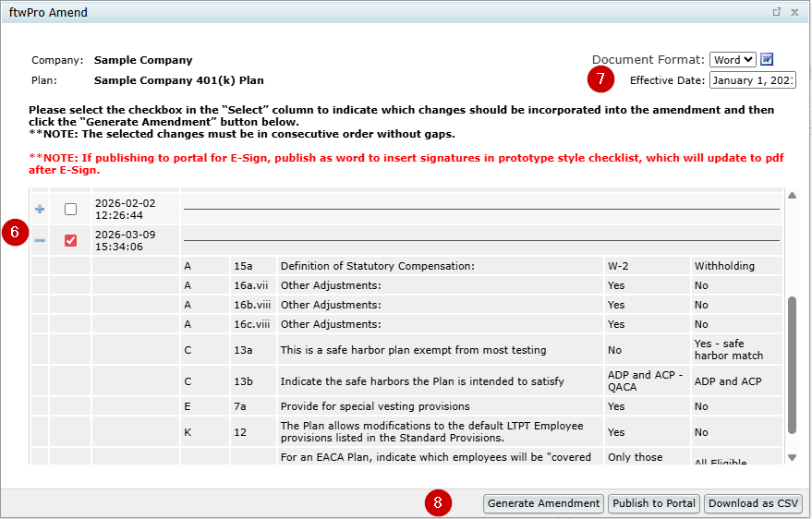Viewport: 812px width, 519px height.
Task: Click the vertical scrollbar thumb of changes list
Action: pyautogui.click(x=792, y=366)
